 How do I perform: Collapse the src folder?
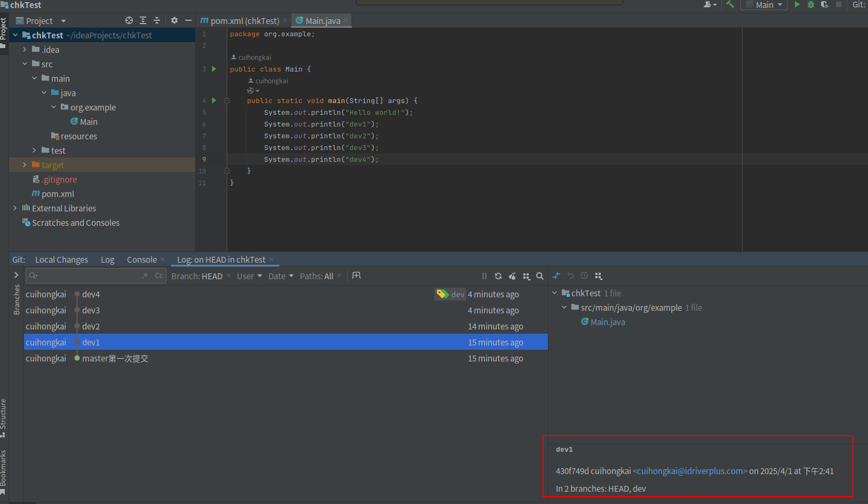pyautogui.click(x=25, y=64)
